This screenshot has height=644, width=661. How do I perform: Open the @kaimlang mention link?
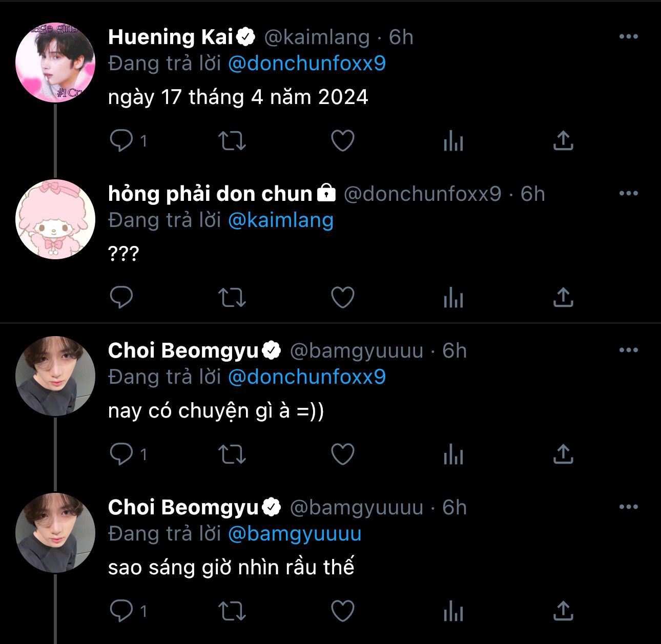pyautogui.click(x=280, y=220)
